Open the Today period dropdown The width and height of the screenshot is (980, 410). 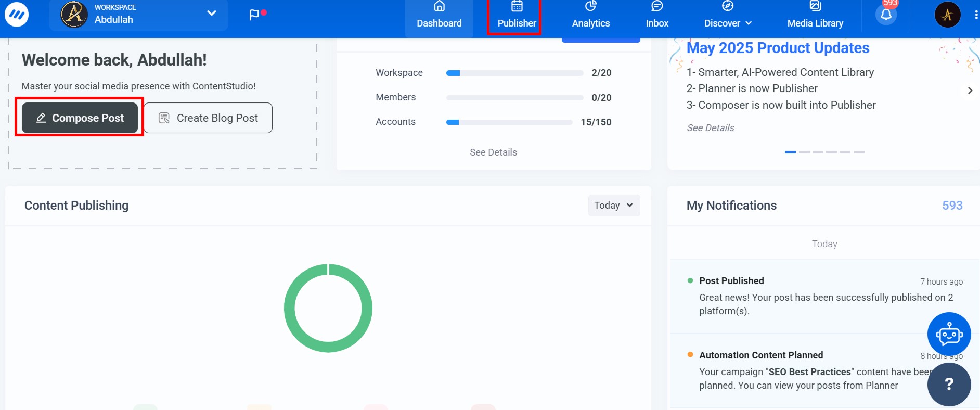pos(614,206)
